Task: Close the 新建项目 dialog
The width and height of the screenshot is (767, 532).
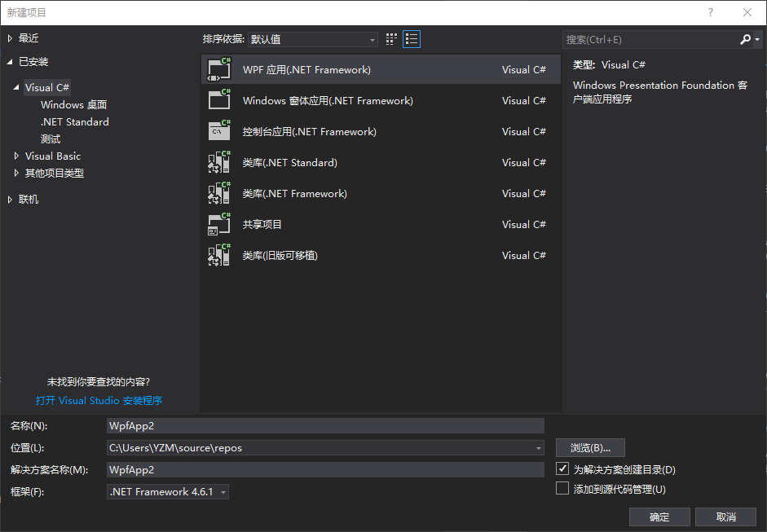Action: [747, 13]
